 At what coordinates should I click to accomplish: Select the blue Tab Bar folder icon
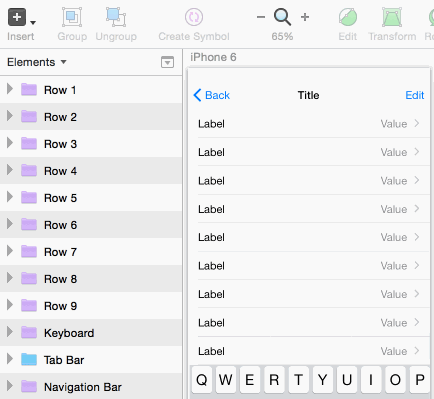pos(29,359)
